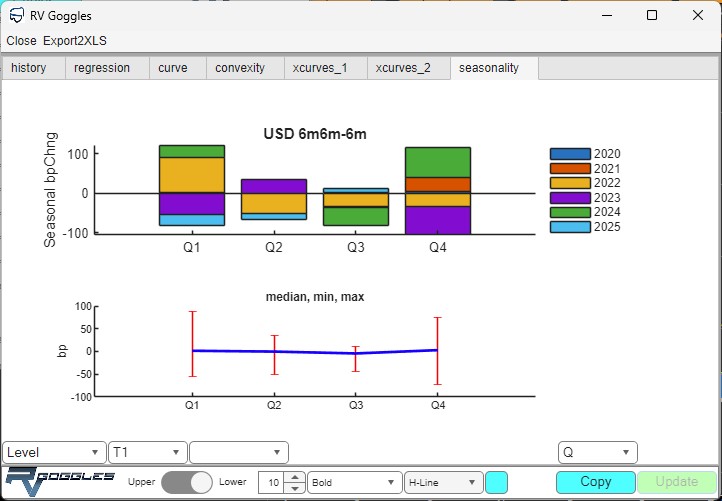Expand the H-Line dropdown
The image size is (722, 501).
pos(443,482)
